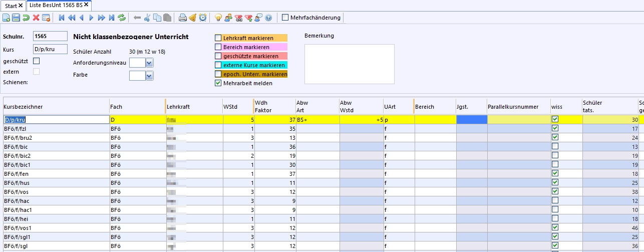
Task: Select the BFö/f/fen course cell
Action: point(56,173)
